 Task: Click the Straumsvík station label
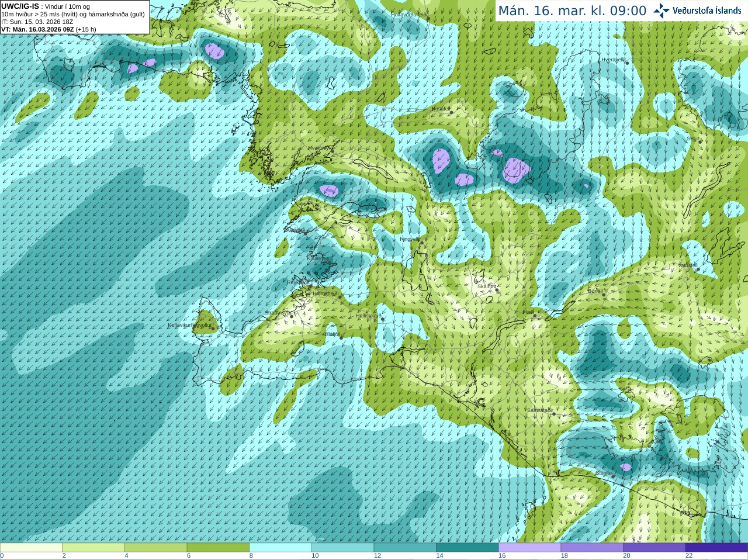tap(277, 313)
